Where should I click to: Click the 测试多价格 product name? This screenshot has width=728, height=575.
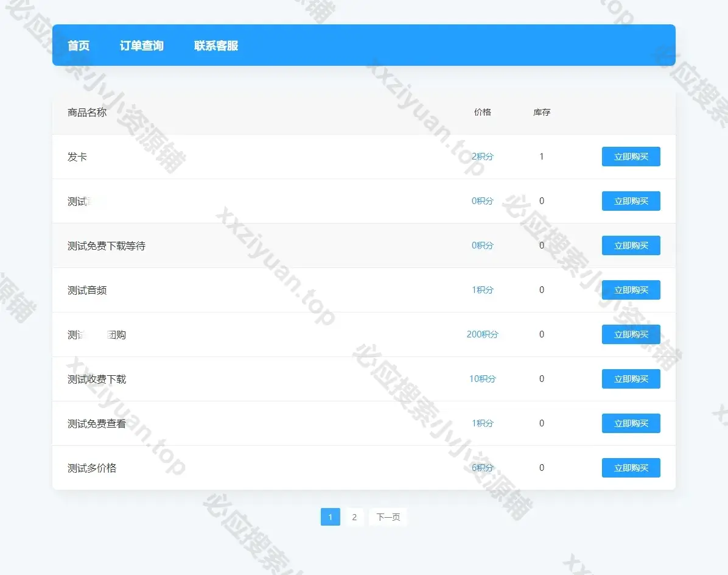[92, 468]
